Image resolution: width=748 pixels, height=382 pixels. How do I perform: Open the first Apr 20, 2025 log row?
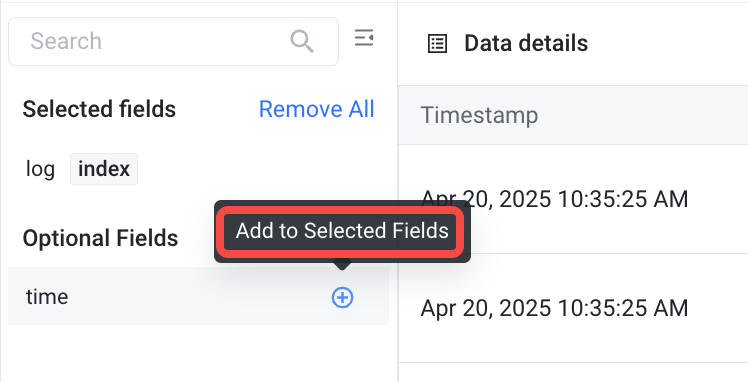click(x=573, y=199)
